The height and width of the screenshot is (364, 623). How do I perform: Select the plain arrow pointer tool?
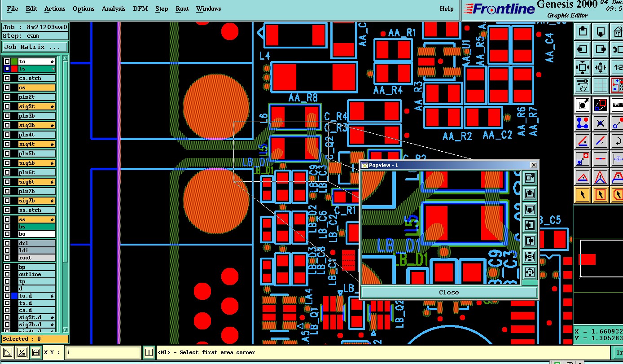(x=582, y=195)
